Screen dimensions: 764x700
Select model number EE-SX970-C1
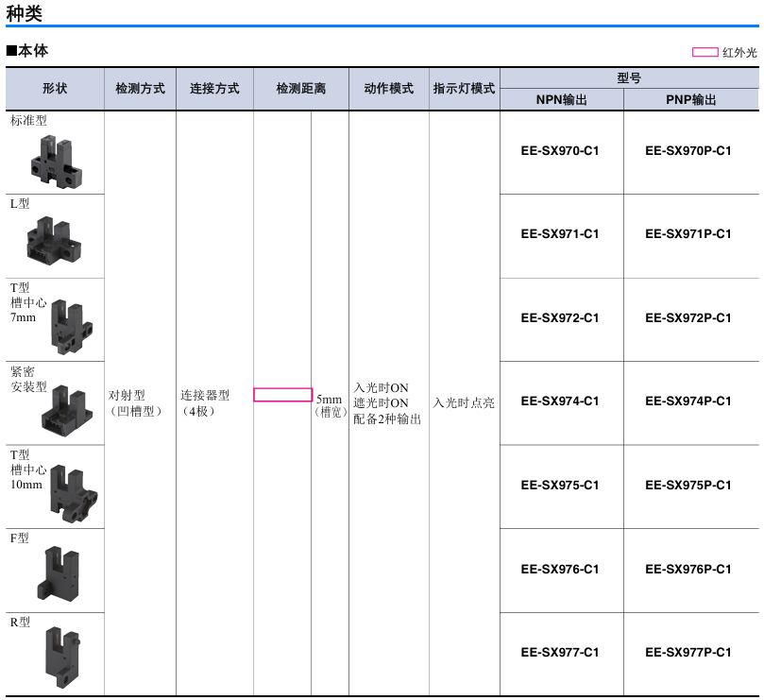click(x=560, y=150)
